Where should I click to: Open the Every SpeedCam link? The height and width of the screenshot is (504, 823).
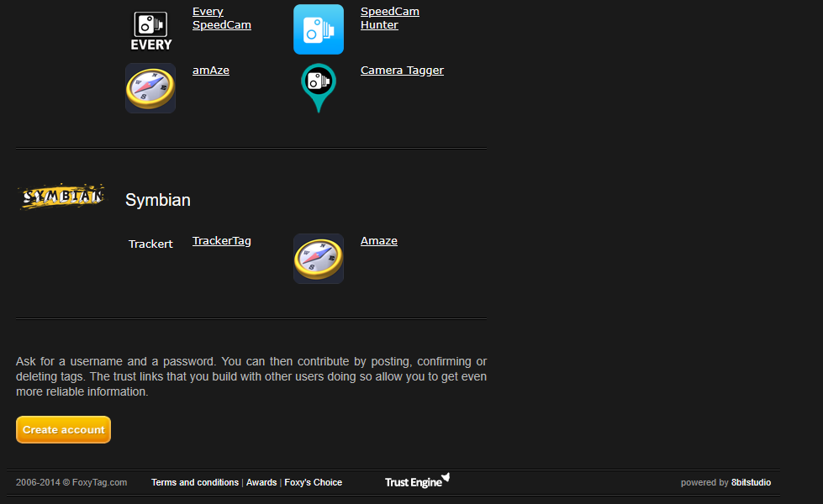click(221, 18)
